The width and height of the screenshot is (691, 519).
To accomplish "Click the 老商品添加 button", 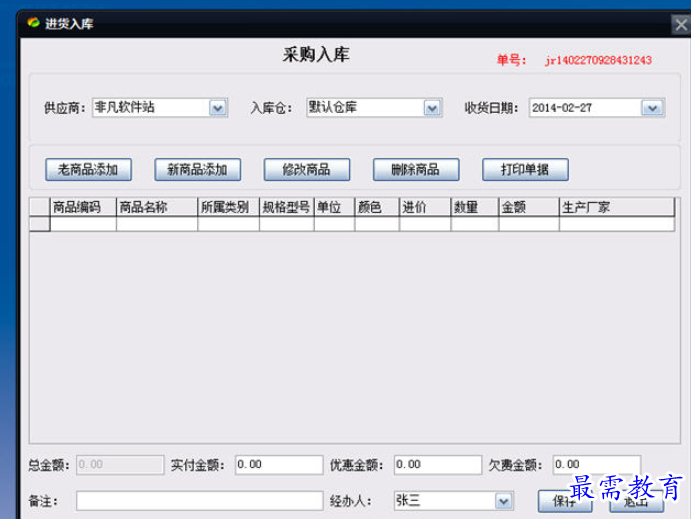I will point(88,170).
